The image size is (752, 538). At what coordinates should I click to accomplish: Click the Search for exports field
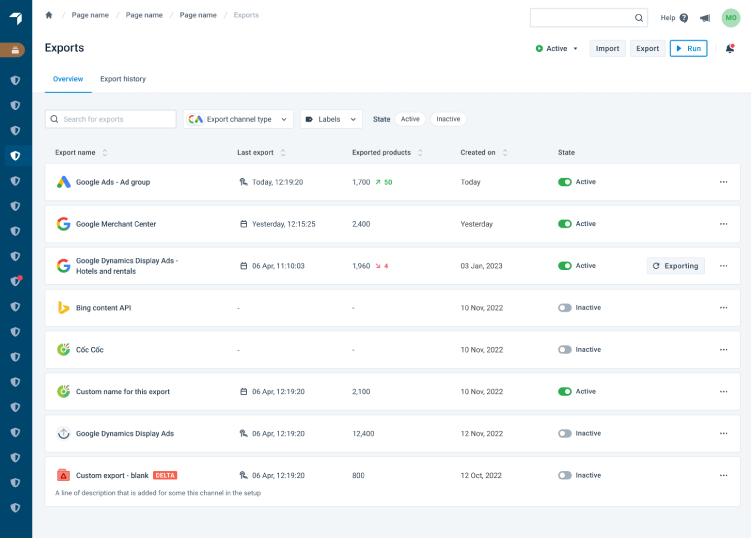[111, 119]
